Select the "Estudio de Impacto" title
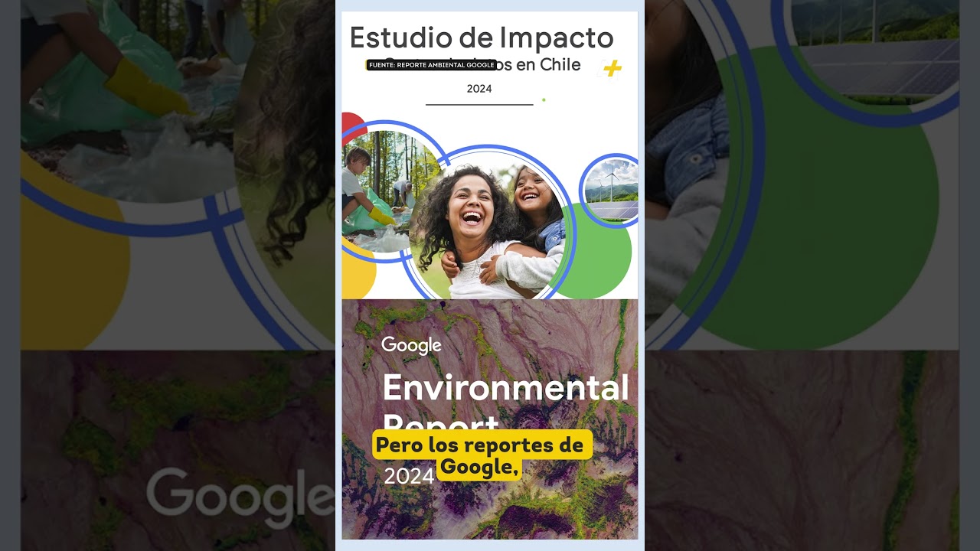Image resolution: width=980 pixels, height=551 pixels. (x=482, y=37)
